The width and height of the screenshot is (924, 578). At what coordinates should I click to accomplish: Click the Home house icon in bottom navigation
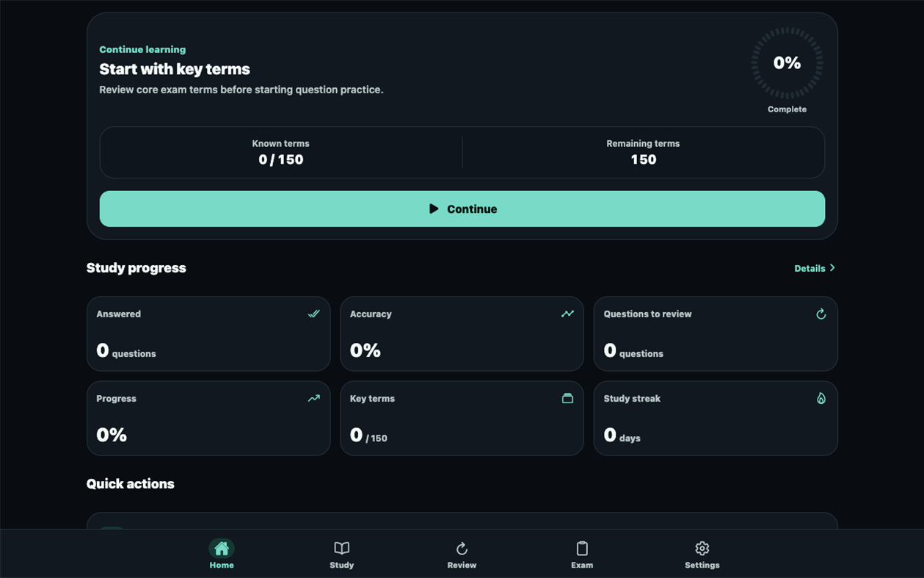222,548
